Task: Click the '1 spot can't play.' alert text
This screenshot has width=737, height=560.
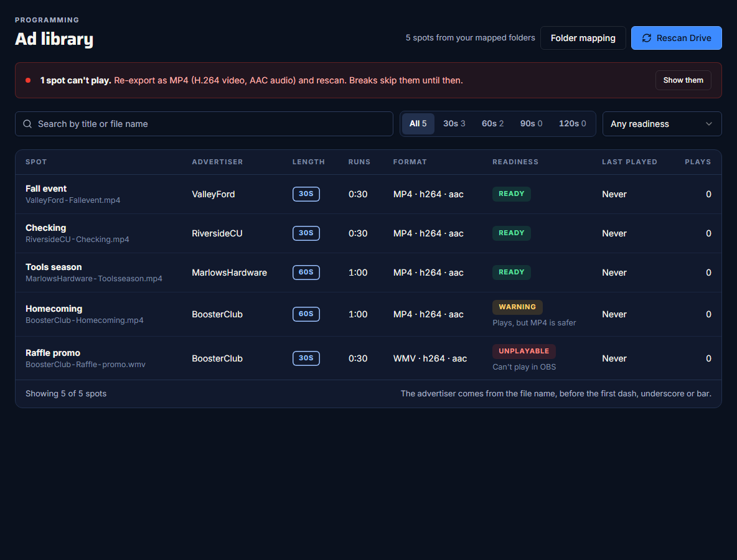Action: pos(75,80)
